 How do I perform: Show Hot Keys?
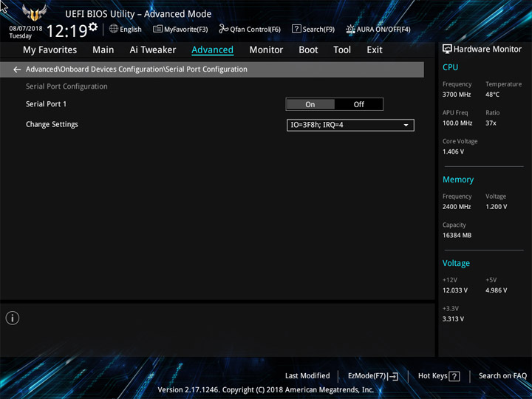coord(439,376)
